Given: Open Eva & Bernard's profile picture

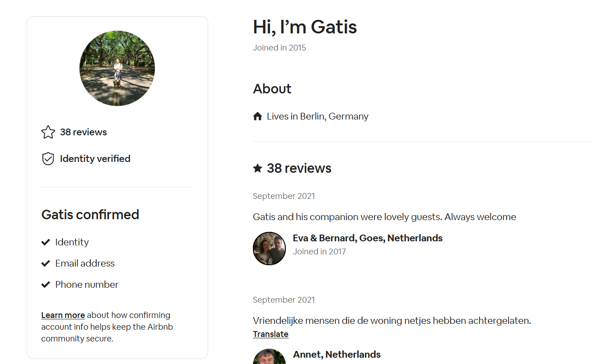Looking at the screenshot, I should (269, 249).
